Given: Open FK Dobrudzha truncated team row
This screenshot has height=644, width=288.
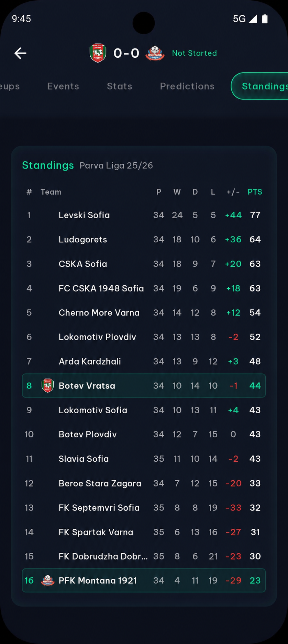Looking at the screenshot, I should coord(144,556).
